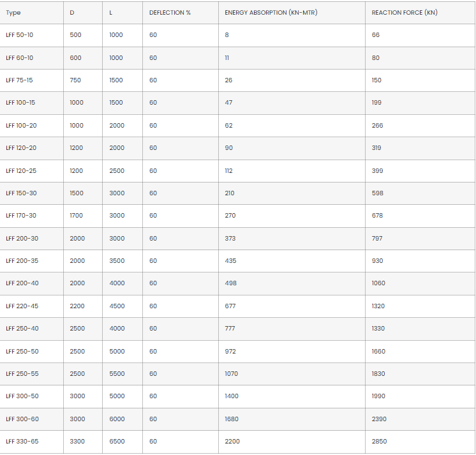476x455 pixels.
Task: Select the LFF 220-45 type cell
Action: coord(22,306)
